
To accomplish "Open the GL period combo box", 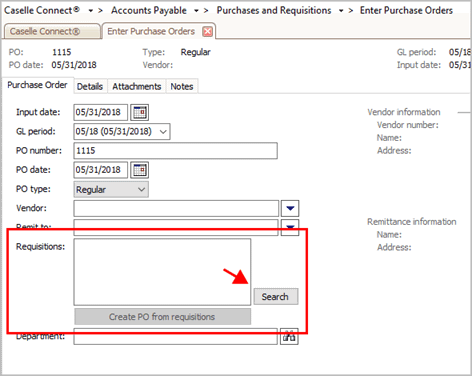I will [x=122, y=131].
